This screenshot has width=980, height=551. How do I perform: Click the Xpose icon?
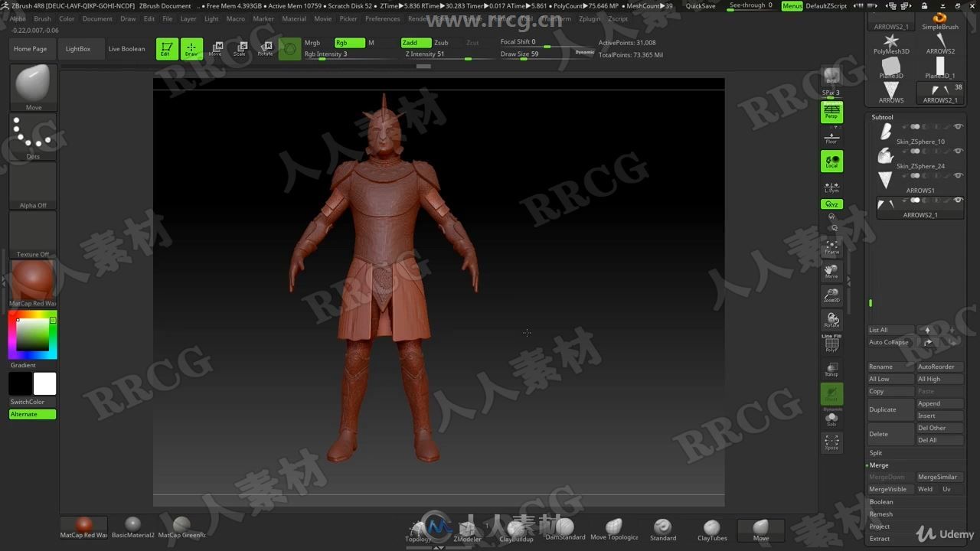tap(831, 442)
